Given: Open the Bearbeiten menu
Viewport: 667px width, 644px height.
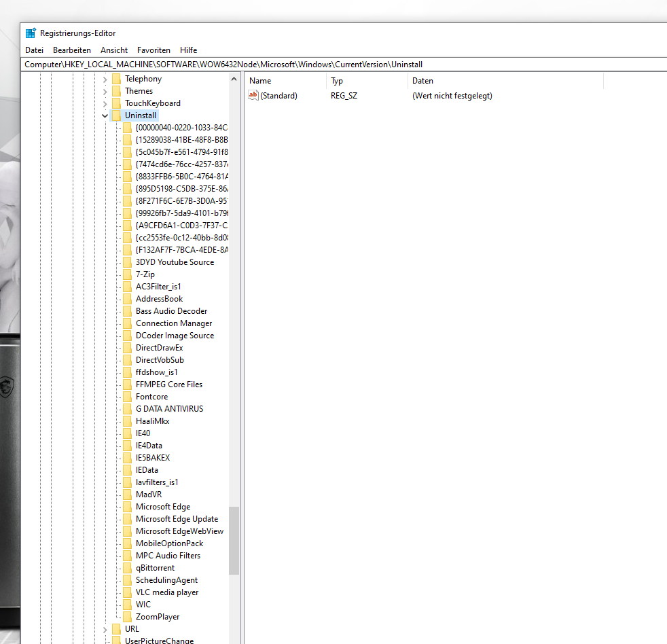Looking at the screenshot, I should [72, 50].
